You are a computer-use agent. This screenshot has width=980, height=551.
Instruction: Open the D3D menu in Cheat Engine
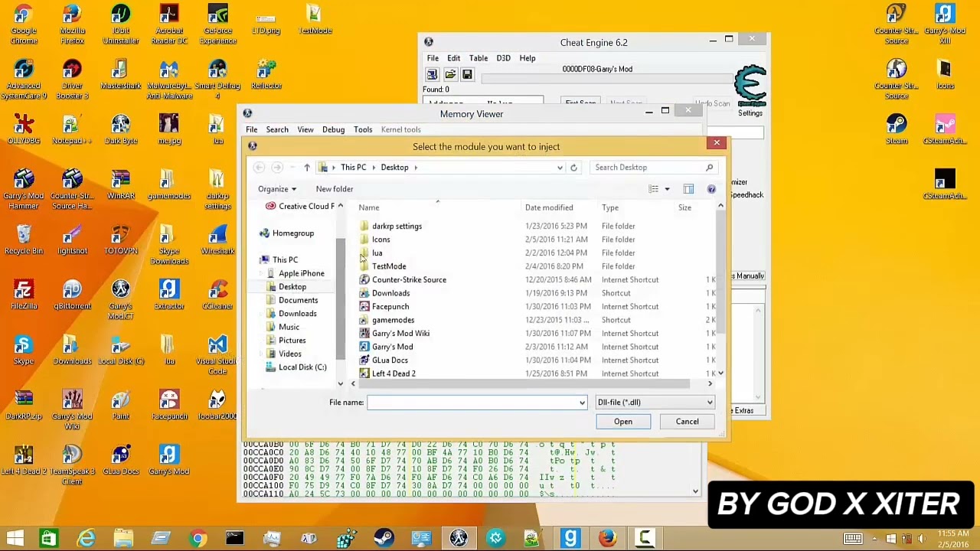click(x=503, y=58)
